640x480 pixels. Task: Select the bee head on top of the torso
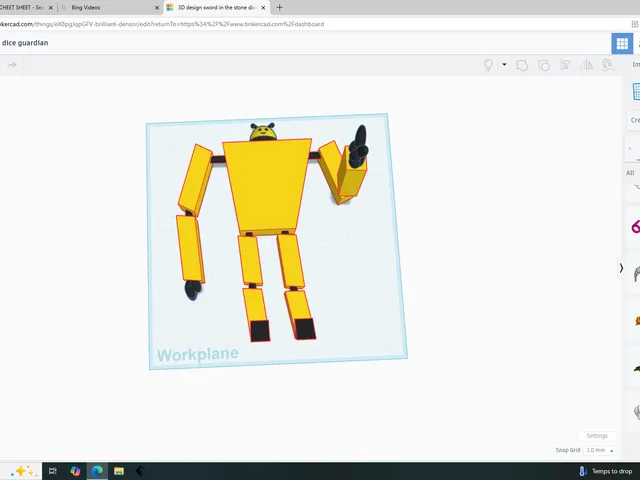[x=262, y=132]
